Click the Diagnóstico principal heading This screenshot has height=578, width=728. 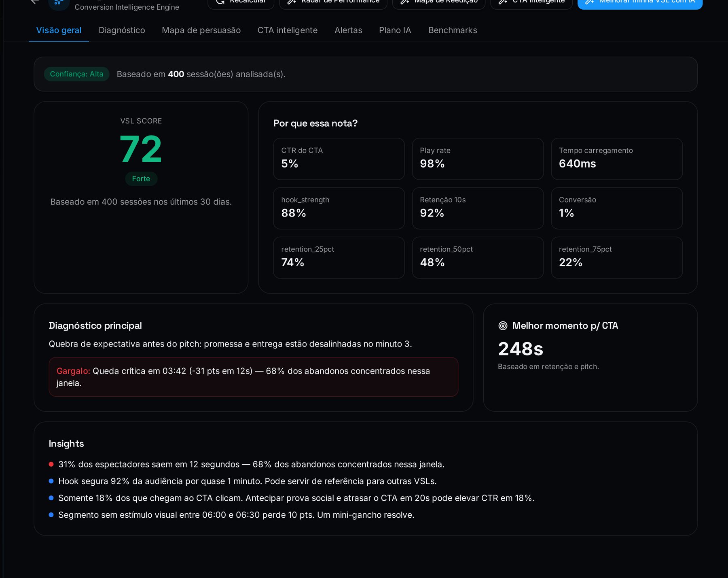(x=95, y=326)
